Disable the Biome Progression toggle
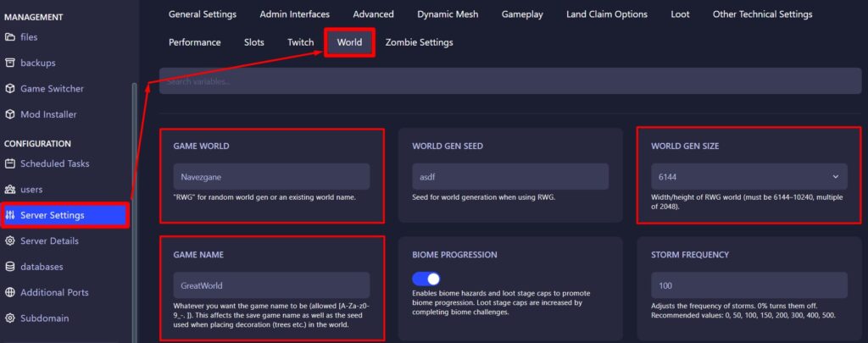868x343 pixels. click(426, 279)
